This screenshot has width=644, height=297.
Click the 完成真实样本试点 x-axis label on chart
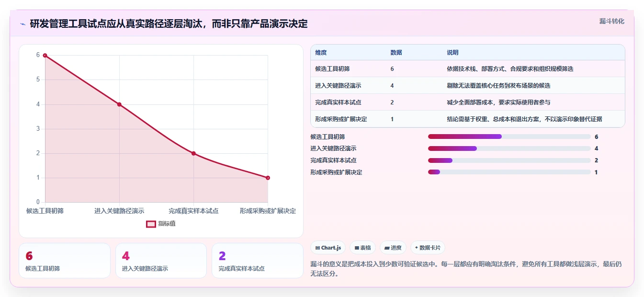[193, 211]
